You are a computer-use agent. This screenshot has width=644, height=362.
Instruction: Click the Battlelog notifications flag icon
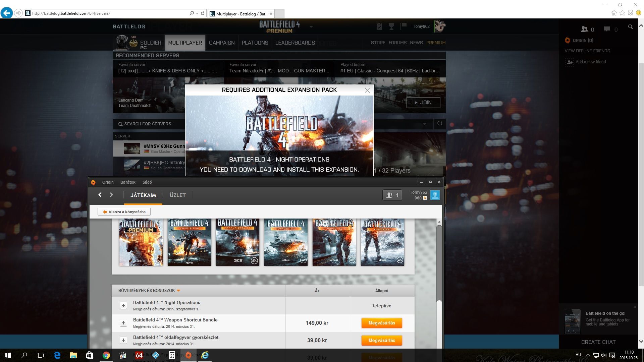404,26
